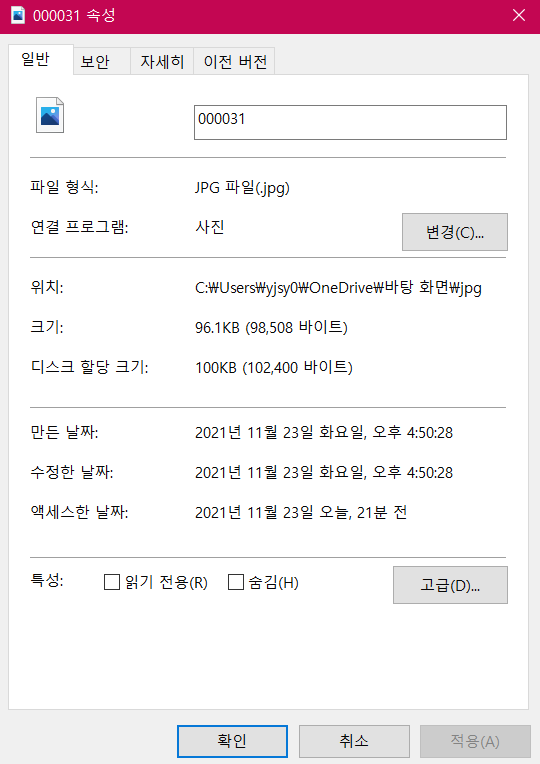
Task: Click the title text 000031 속성
Action: tap(74, 16)
